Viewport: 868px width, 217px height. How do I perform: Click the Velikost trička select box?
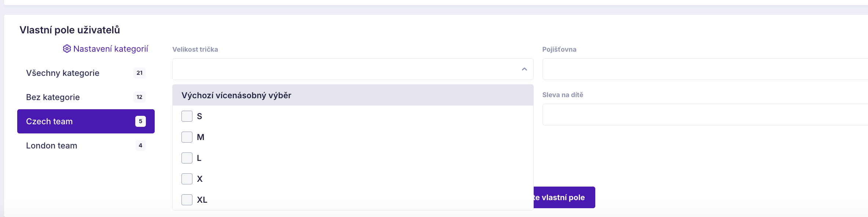coord(353,69)
